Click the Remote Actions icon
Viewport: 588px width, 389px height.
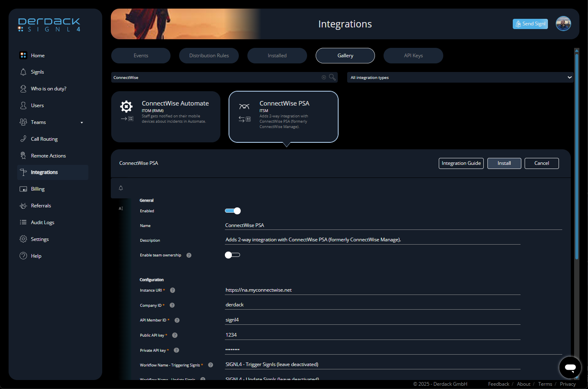coord(23,156)
